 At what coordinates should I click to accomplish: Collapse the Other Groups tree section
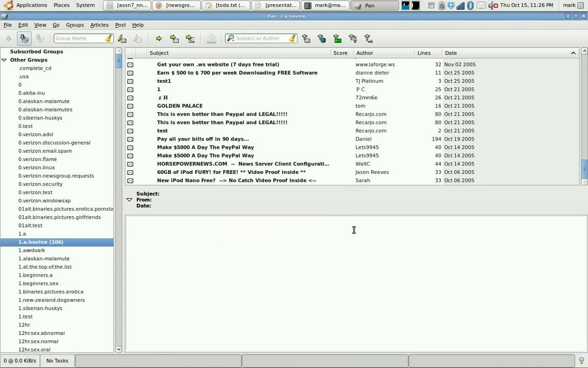pyautogui.click(x=4, y=60)
